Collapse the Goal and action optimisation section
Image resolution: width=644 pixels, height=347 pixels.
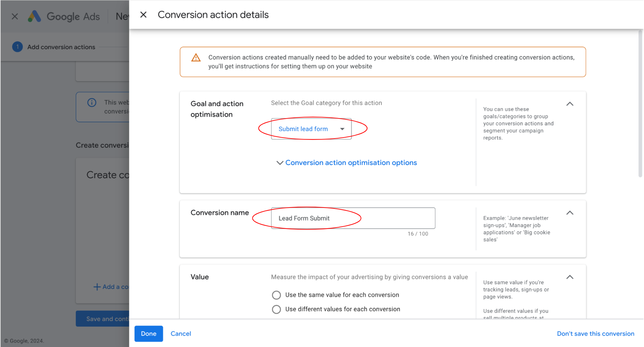570,104
